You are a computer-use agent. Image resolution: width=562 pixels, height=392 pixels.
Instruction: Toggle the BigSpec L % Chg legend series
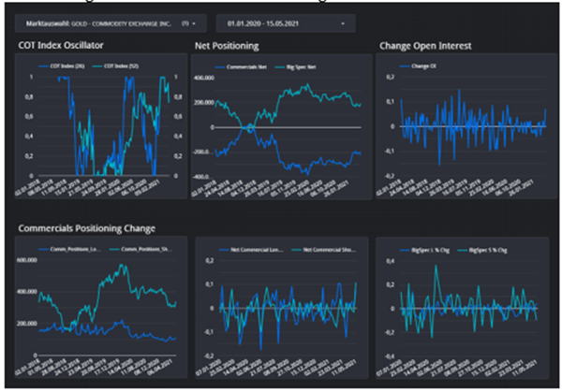click(424, 250)
